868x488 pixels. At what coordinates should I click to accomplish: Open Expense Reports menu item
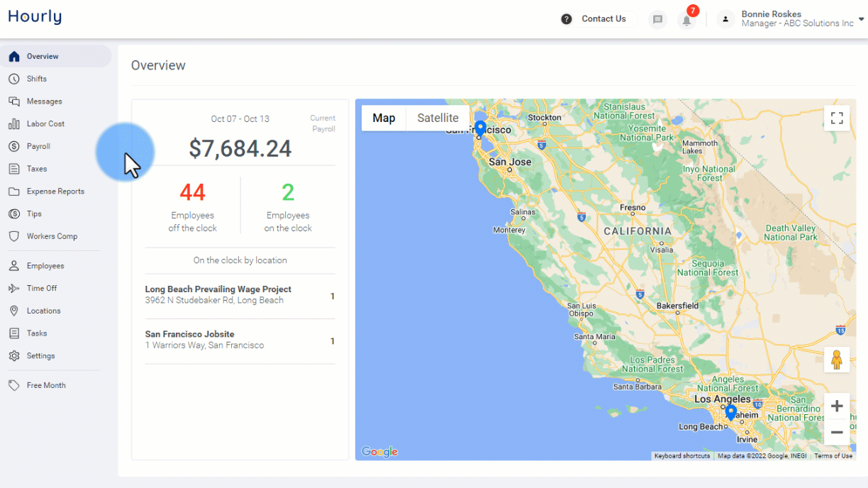click(x=56, y=192)
